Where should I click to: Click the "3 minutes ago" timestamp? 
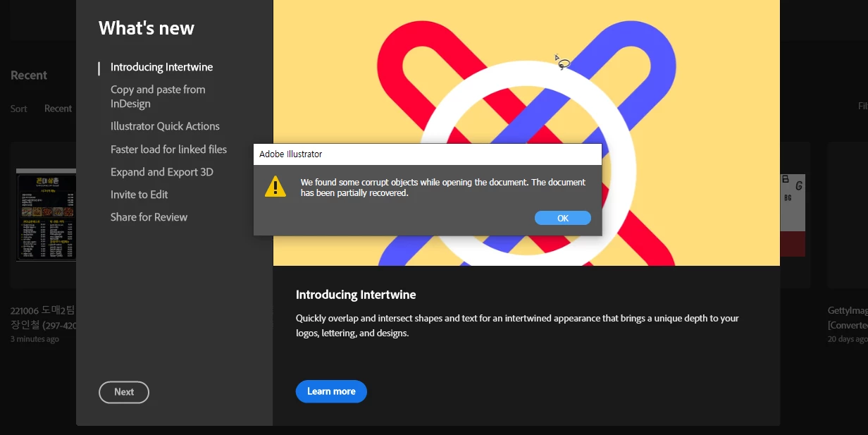pos(35,339)
